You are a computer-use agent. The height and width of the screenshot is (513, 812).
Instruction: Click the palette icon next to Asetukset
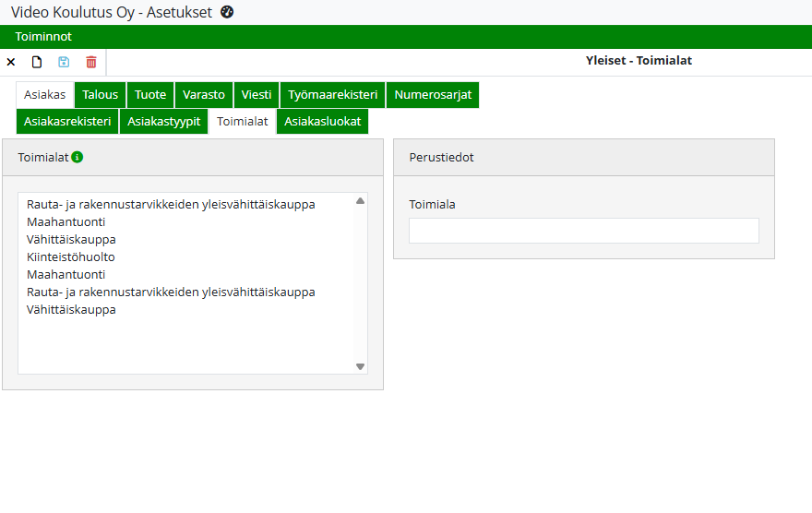(x=228, y=12)
